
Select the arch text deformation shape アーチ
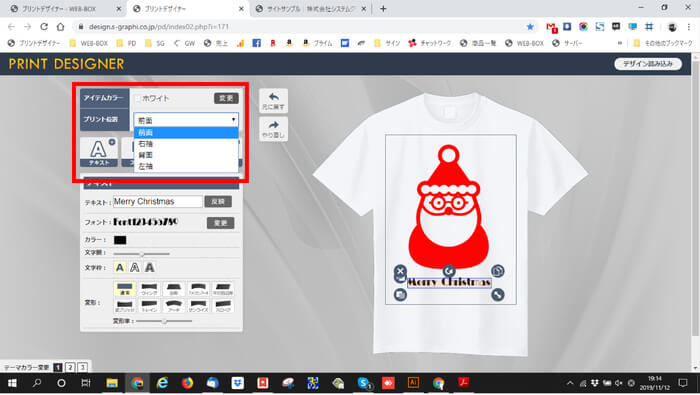[174, 306]
